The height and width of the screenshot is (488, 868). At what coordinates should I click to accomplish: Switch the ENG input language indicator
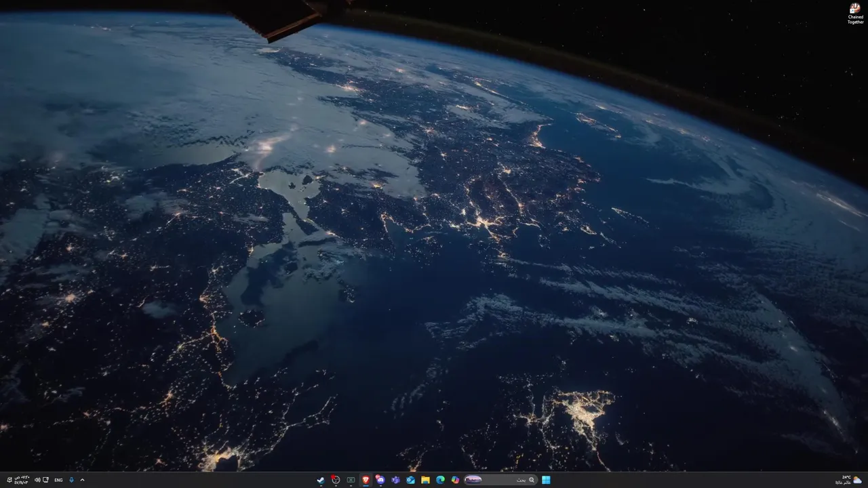coord(58,480)
